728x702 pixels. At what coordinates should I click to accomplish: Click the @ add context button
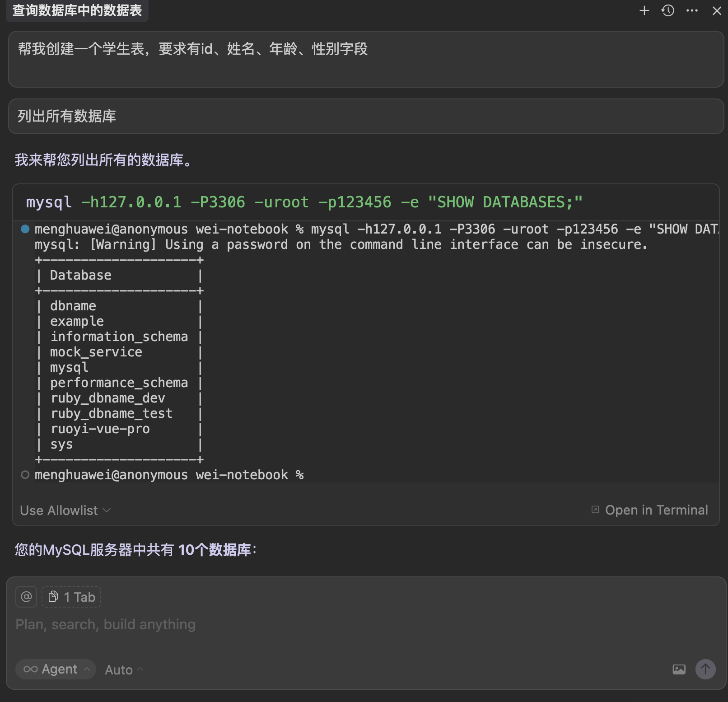[x=26, y=597]
